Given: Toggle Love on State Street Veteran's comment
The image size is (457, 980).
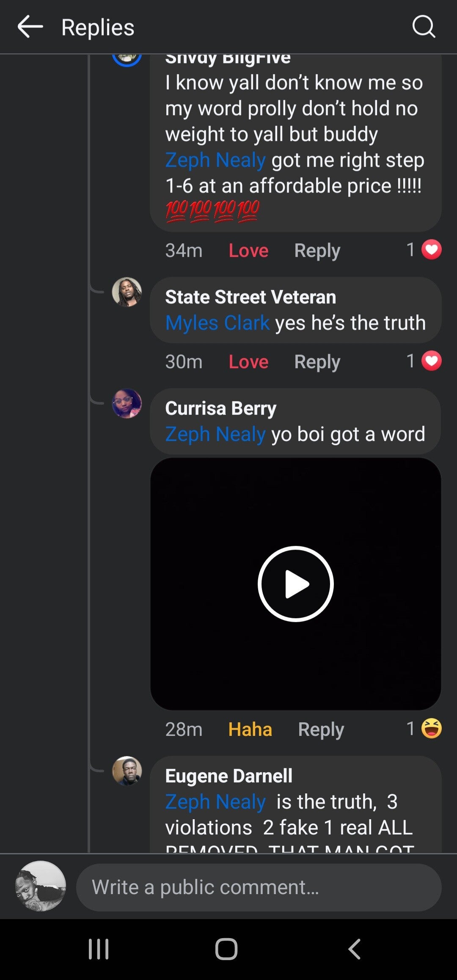Looking at the screenshot, I should (248, 362).
